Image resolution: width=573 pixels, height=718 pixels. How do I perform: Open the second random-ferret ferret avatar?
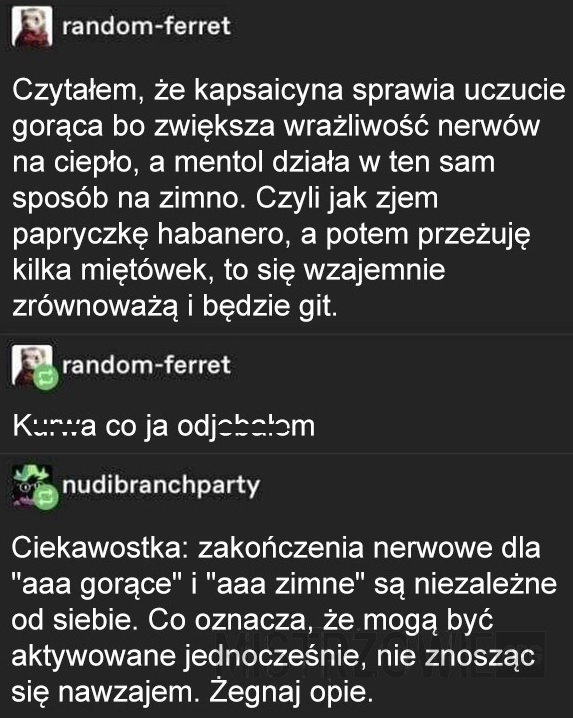click(30, 364)
